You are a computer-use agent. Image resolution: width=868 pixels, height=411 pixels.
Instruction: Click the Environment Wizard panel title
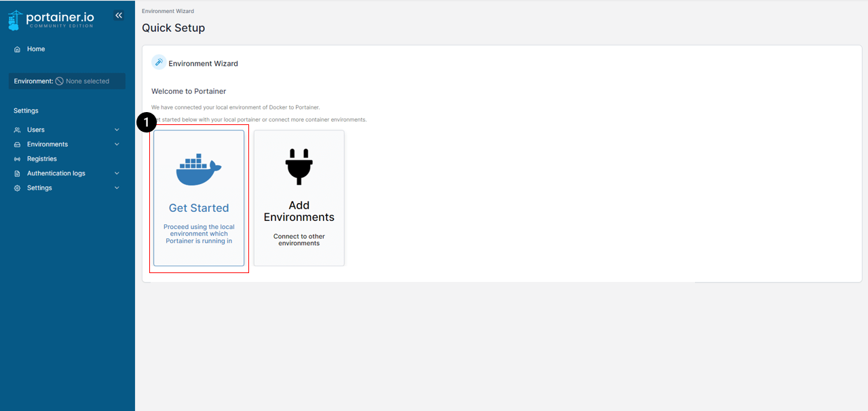(203, 63)
